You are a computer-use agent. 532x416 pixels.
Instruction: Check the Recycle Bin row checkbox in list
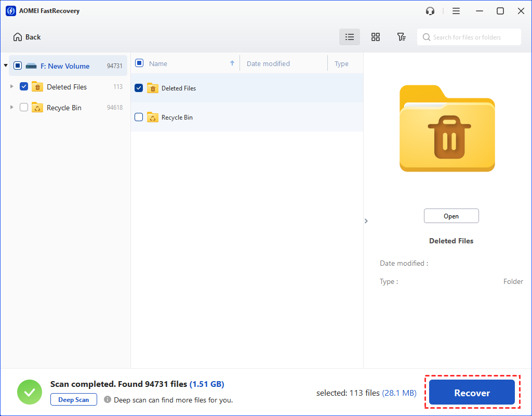coord(139,117)
